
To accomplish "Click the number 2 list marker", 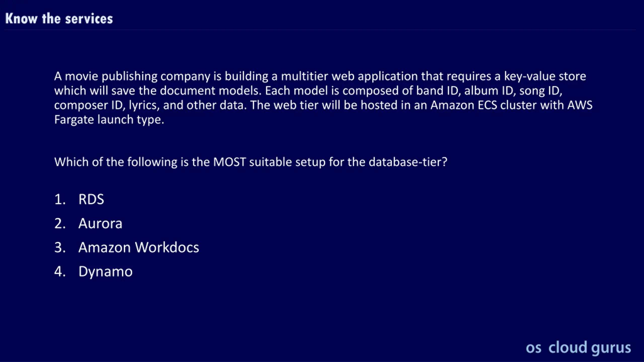I will (60, 223).
